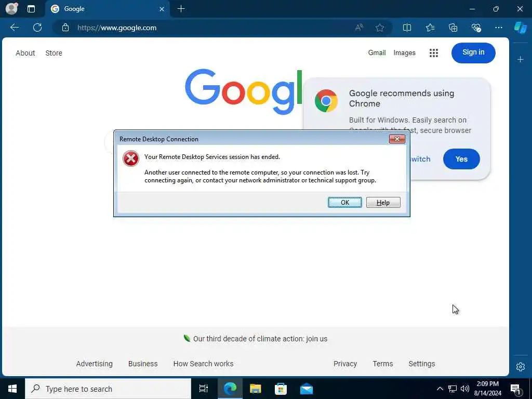View site information lock icon
The width and height of the screenshot is (532, 399).
tap(65, 28)
